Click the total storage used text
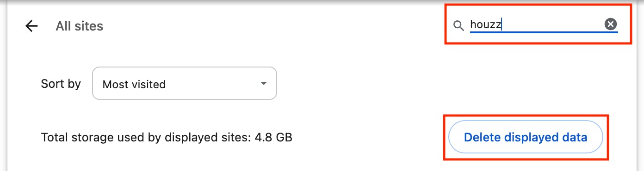 tap(167, 137)
